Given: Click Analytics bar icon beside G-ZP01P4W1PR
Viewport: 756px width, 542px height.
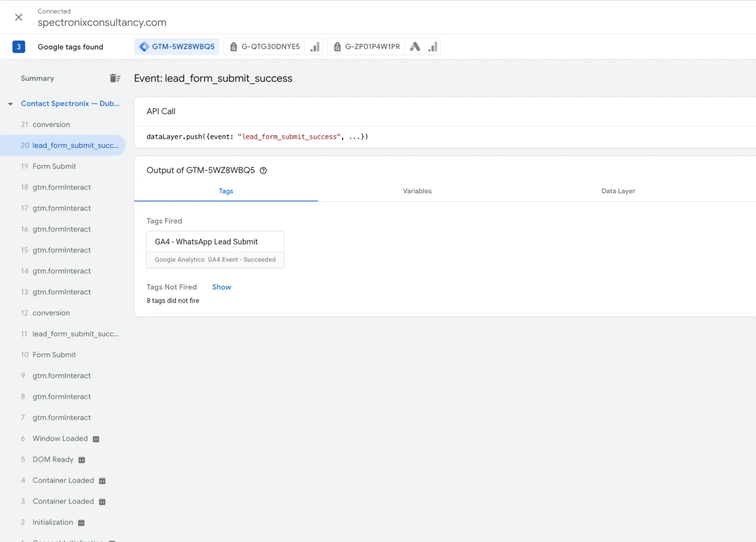Looking at the screenshot, I should (432, 47).
